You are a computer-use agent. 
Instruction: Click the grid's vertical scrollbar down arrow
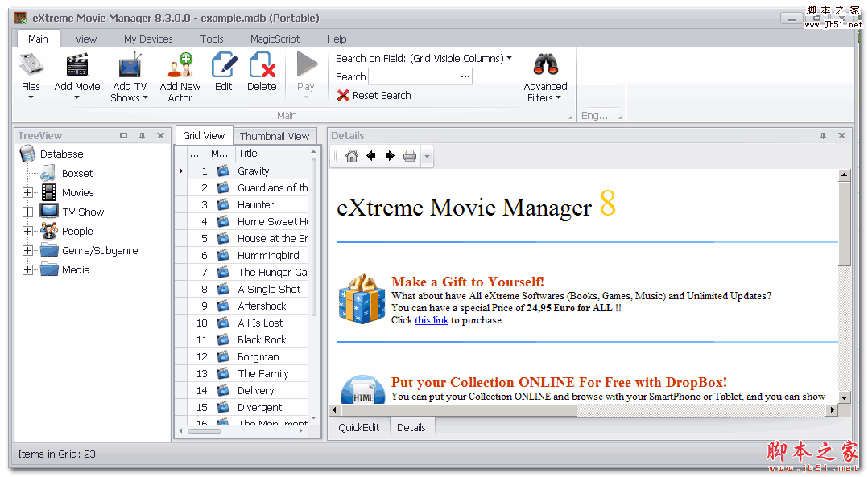pos(314,418)
